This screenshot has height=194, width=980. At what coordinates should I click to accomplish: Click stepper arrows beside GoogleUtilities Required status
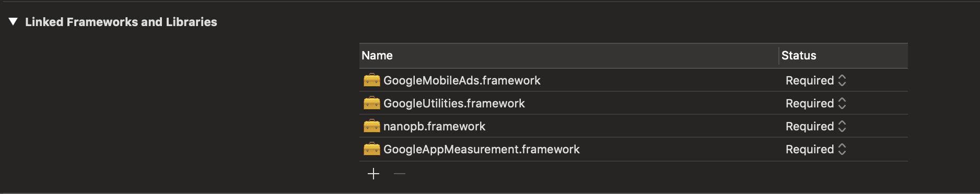(842, 103)
